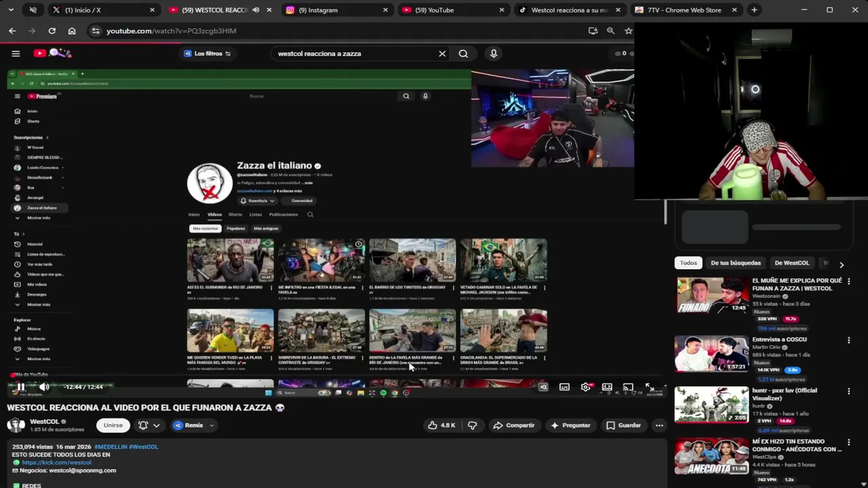Save the video with Guardar

pos(623,426)
